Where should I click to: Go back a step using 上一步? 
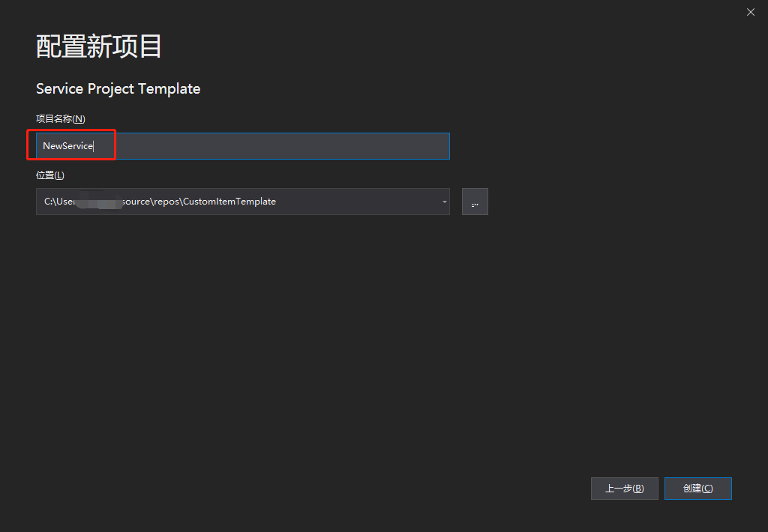tap(624, 488)
